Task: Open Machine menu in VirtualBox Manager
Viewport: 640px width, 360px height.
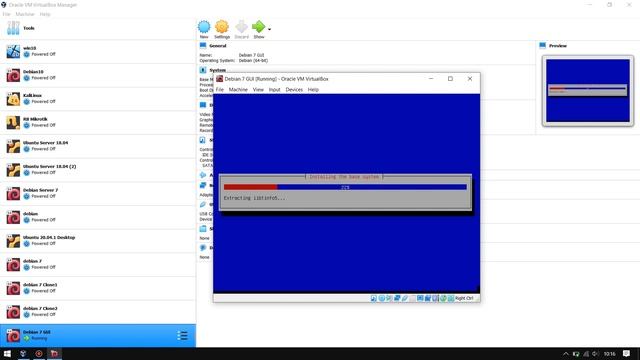Action: [25, 14]
